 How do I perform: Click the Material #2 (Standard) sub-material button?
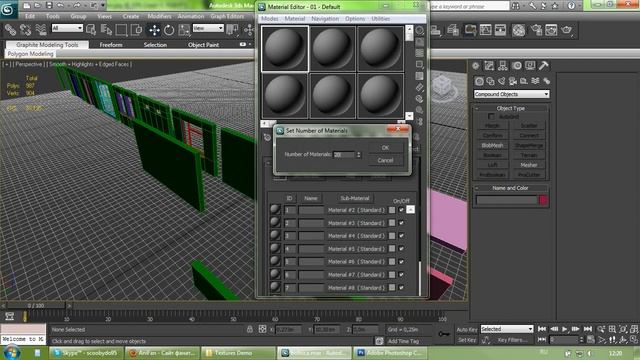(x=356, y=210)
